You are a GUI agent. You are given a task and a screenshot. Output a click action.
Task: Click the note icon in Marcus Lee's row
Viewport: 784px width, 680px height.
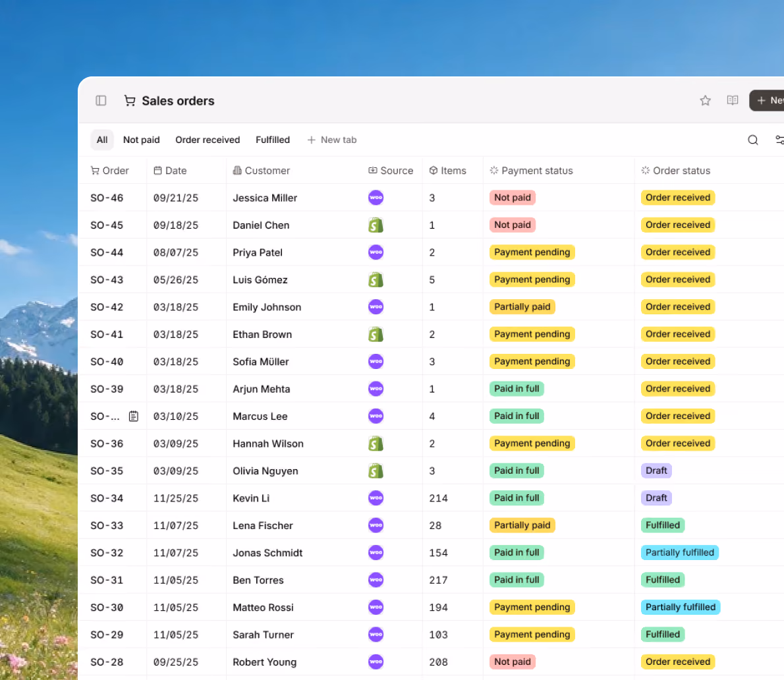pos(134,416)
